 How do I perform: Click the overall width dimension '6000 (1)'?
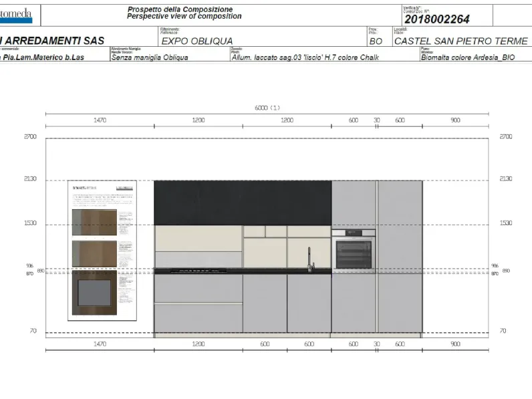coord(267,108)
